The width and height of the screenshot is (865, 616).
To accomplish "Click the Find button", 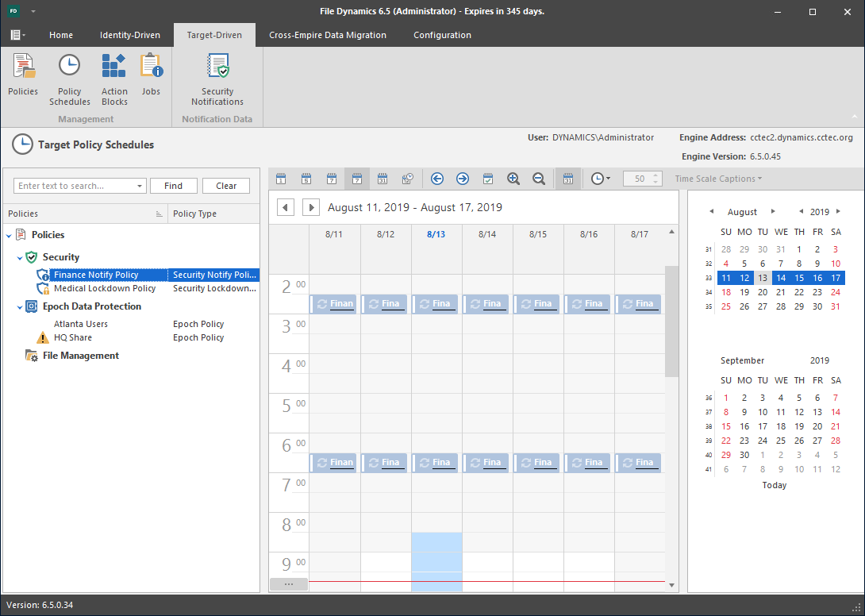I will (173, 186).
